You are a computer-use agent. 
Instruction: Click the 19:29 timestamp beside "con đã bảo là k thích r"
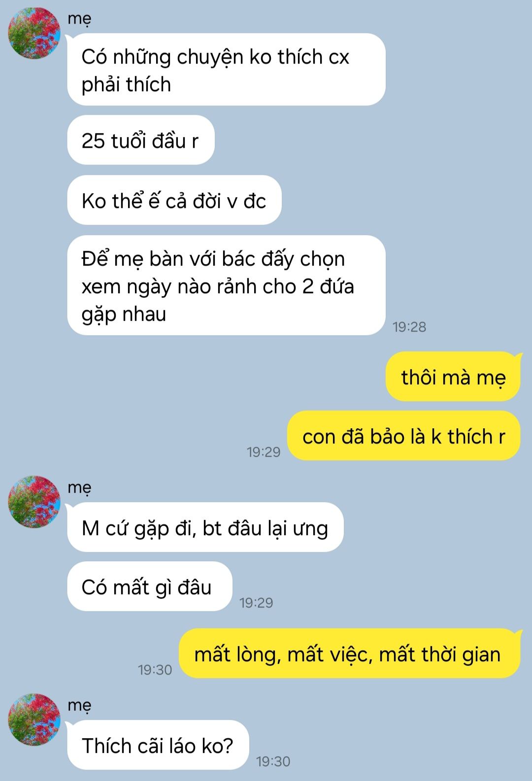coord(264,452)
